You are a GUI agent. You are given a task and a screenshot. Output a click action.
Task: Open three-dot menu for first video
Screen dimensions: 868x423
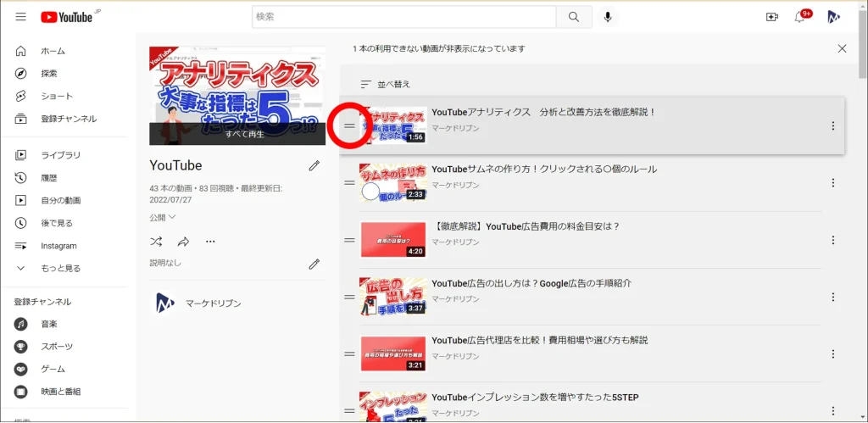point(832,126)
